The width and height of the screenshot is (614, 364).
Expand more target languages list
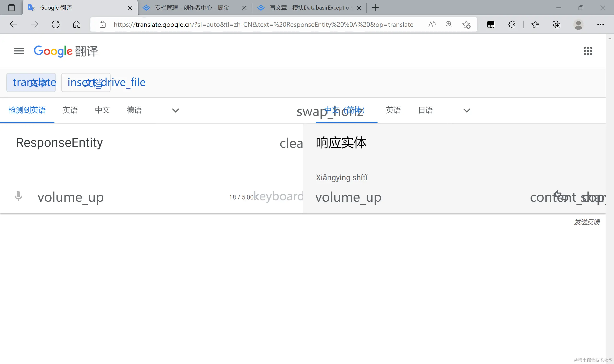click(466, 110)
